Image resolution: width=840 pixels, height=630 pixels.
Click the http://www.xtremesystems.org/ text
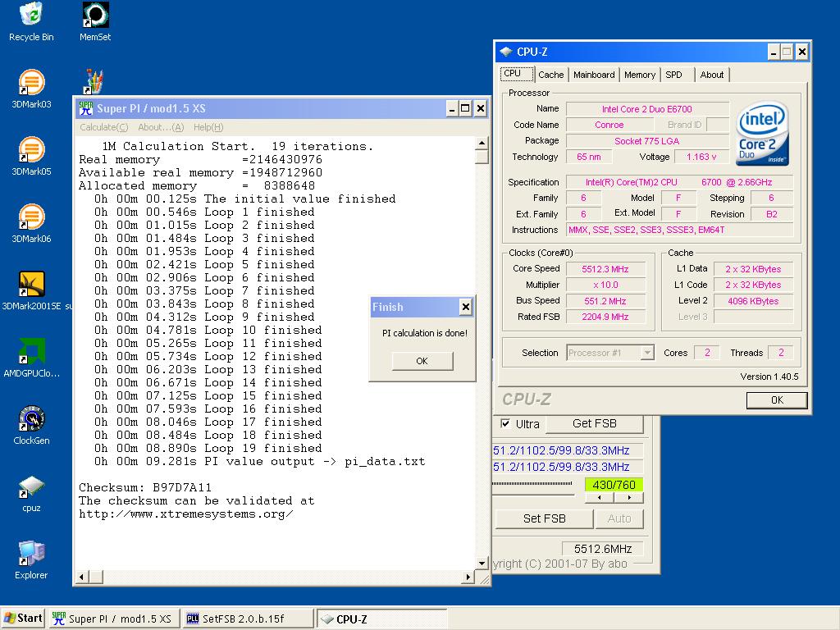pos(186,514)
